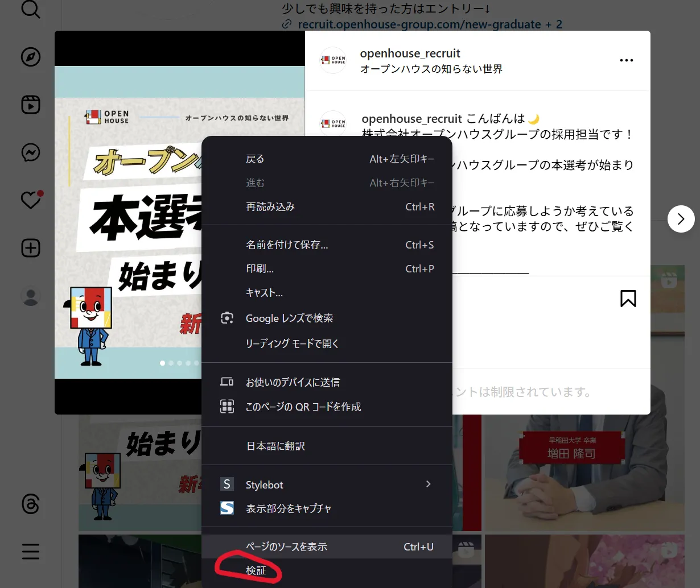Screen dimensions: 700x588
Task: Select リーディング モードで開く
Action: (327, 343)
